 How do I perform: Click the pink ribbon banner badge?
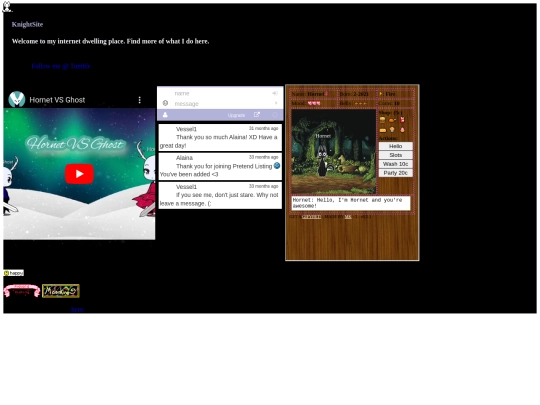(22, 291)
